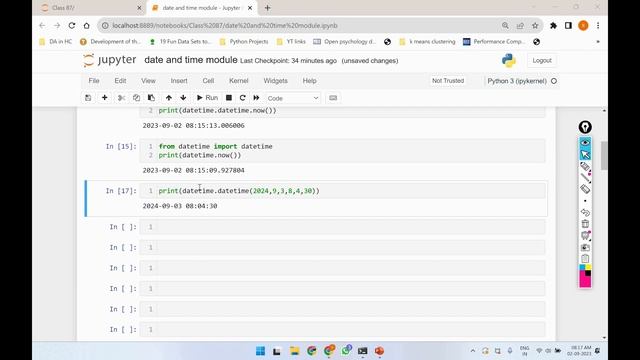
Task: Go to browser home page
Action: (87, 25)
